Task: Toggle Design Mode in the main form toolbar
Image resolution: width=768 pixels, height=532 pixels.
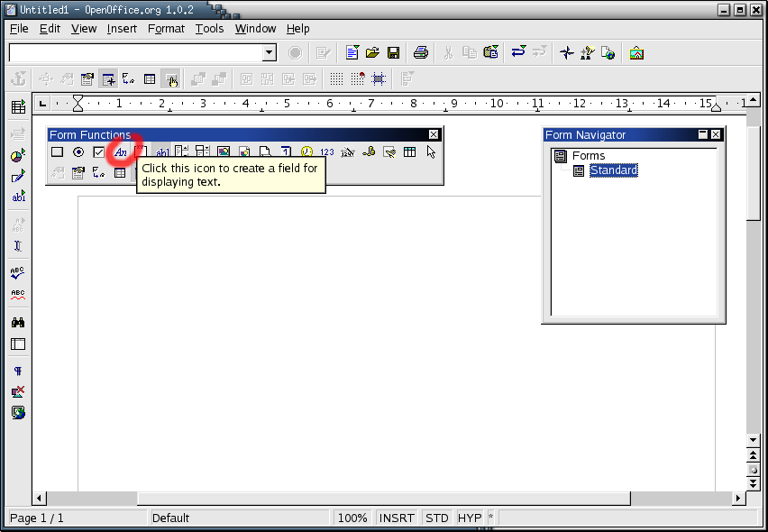Action: point(171,78)
